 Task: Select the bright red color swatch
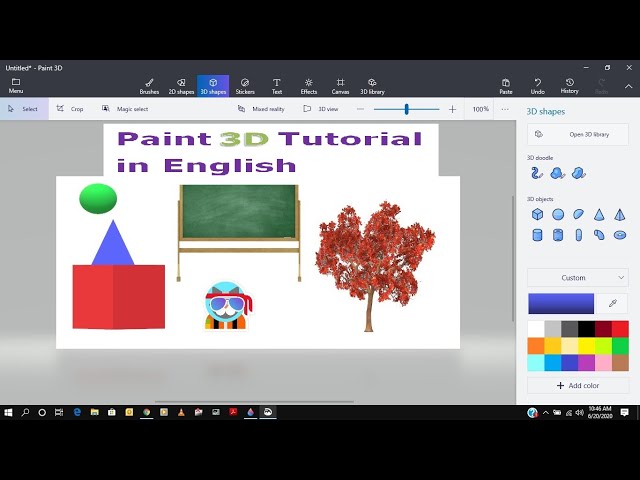click(x=620, y=329)
